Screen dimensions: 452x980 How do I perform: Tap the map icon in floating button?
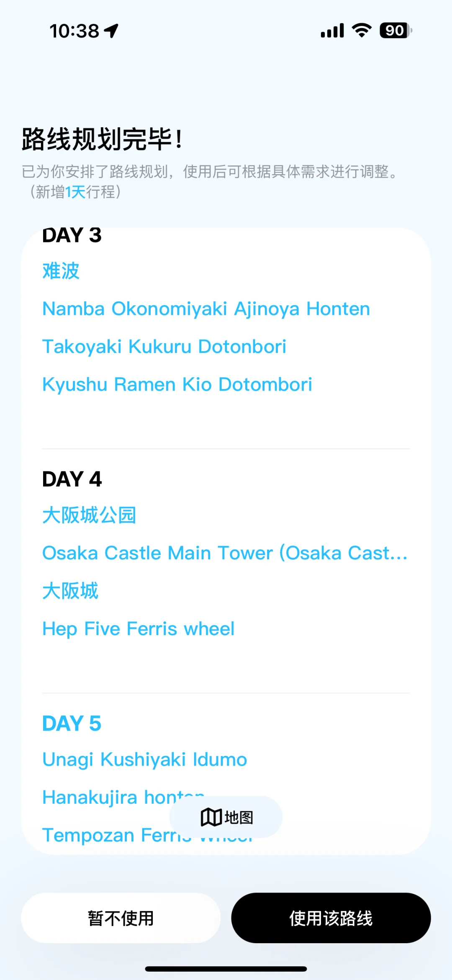[x=211, y=817]
